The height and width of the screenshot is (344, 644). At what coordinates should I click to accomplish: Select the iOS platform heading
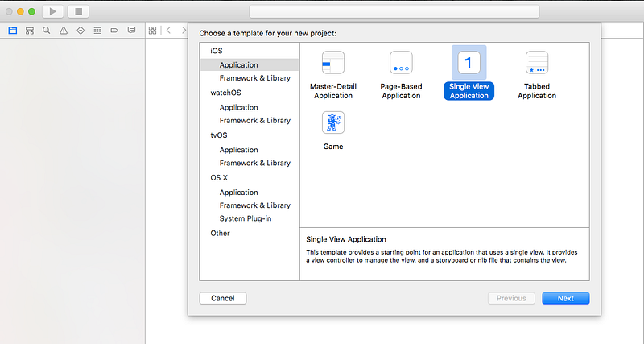pyautogui.click(x=217, y=51)
